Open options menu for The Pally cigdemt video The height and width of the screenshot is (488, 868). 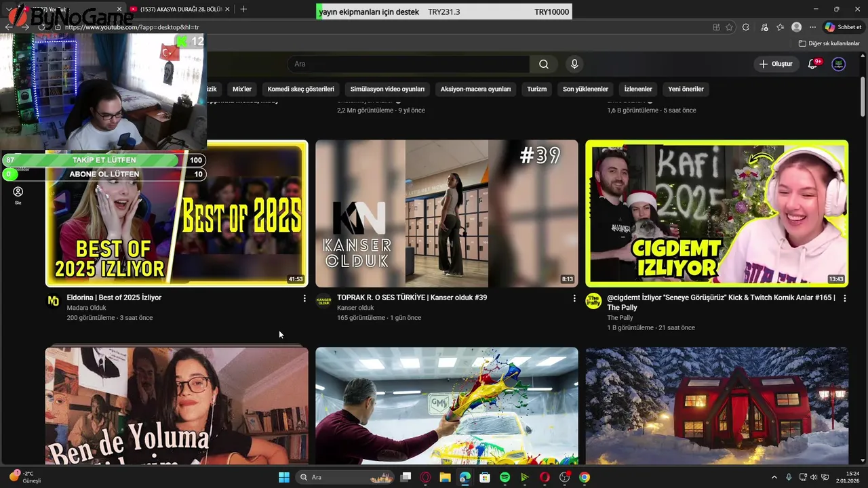tap(844, 298)
